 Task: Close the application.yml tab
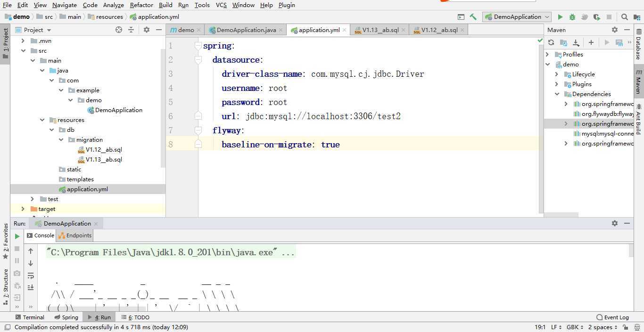pos(345,30)
